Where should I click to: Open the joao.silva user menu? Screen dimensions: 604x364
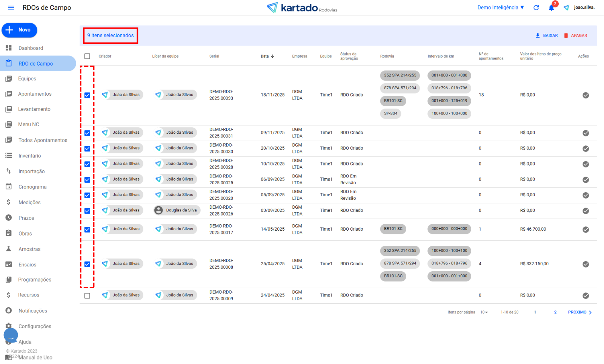(584, 8)
